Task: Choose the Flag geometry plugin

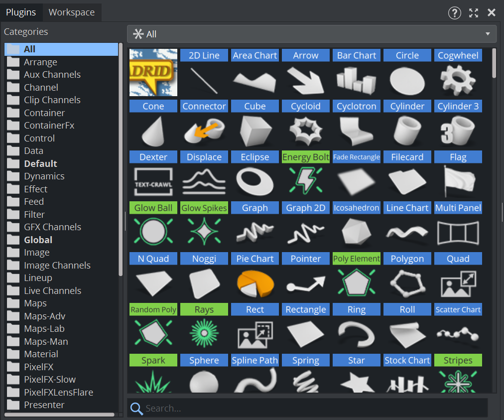Action: click(458, 181)
